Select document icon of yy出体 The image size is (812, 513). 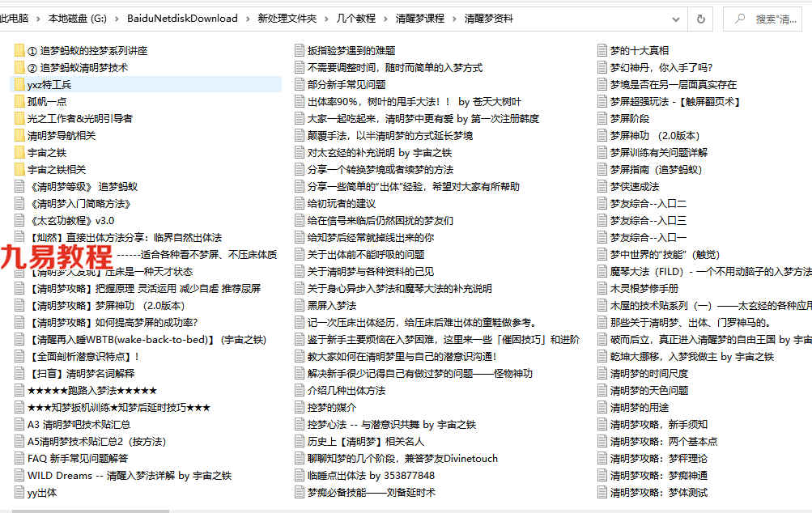19,493
